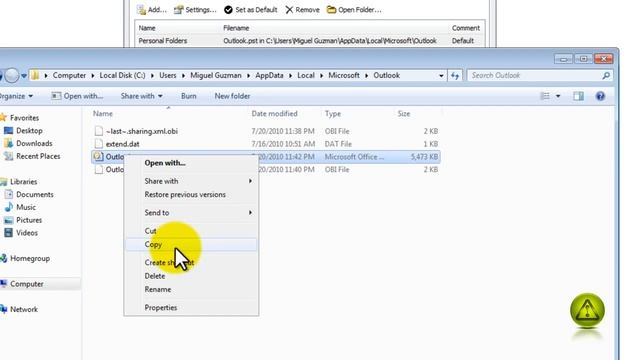640x360 pixels.
Task: Click Computer in the address bar
Action: coord(69,76)
